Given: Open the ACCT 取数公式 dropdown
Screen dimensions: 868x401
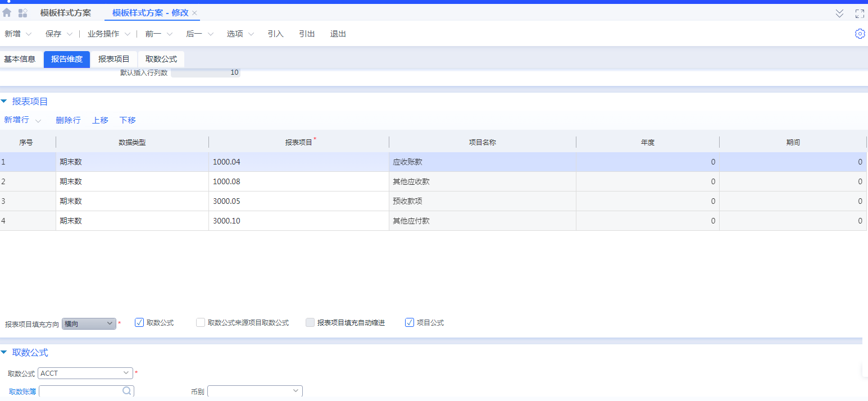Looking at the screenshot, I should (x=85, y=373).
